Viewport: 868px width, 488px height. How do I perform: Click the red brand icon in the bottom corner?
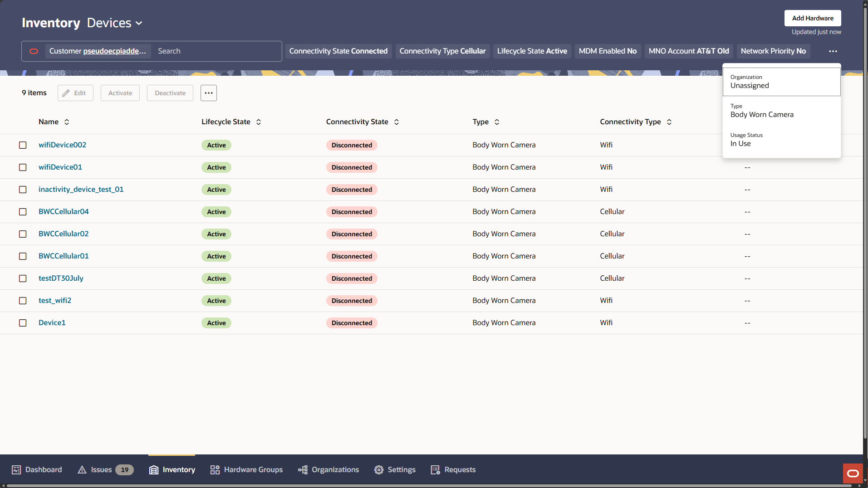tap(852, 473)
